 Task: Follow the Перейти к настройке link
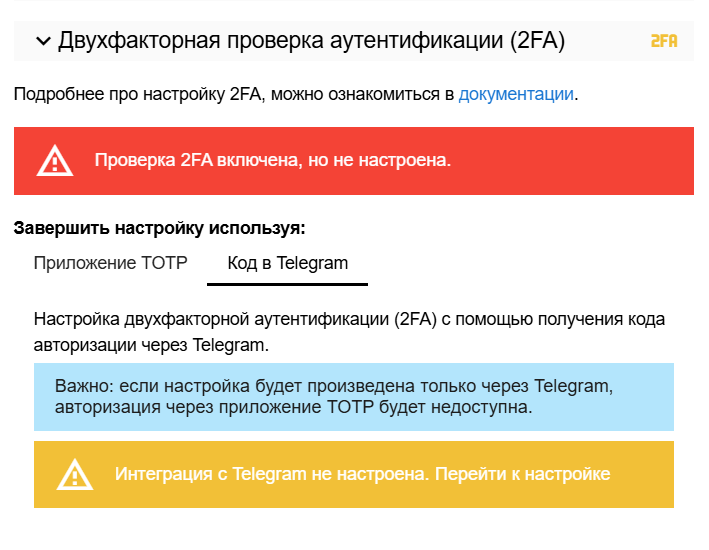(522, 474)
